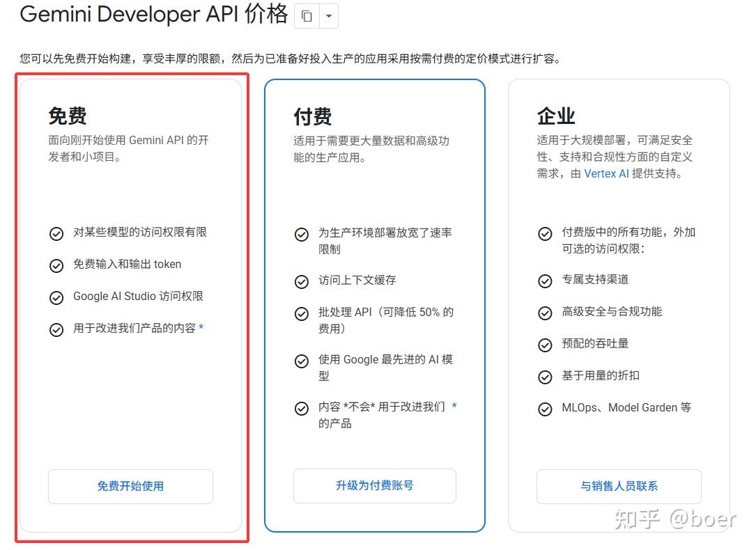Click the asterisk after 用于改进我们产品的内容
The width and height of the screenshot is (756, 550).
point(201,327)
